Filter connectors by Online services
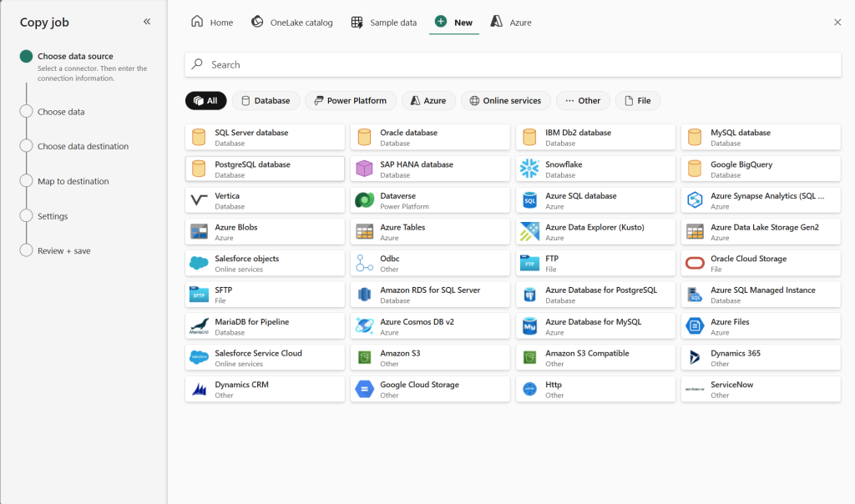The height and width of the screenshot is (504, 855). point(505,100)
